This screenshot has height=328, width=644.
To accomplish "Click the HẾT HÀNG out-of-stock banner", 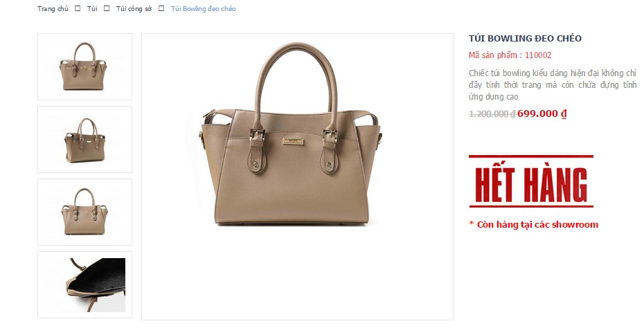I will [531, 181].
